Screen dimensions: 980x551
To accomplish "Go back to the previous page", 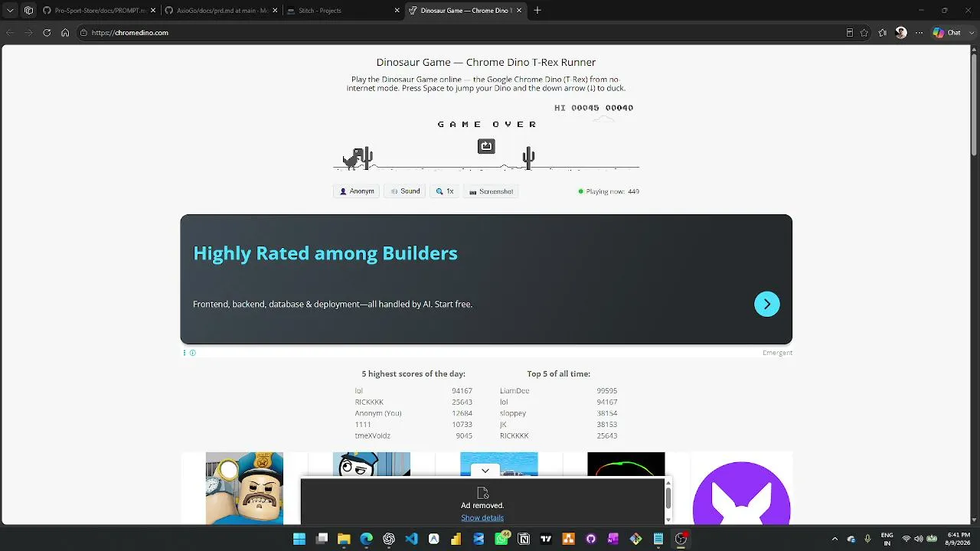I will [10, 33].
